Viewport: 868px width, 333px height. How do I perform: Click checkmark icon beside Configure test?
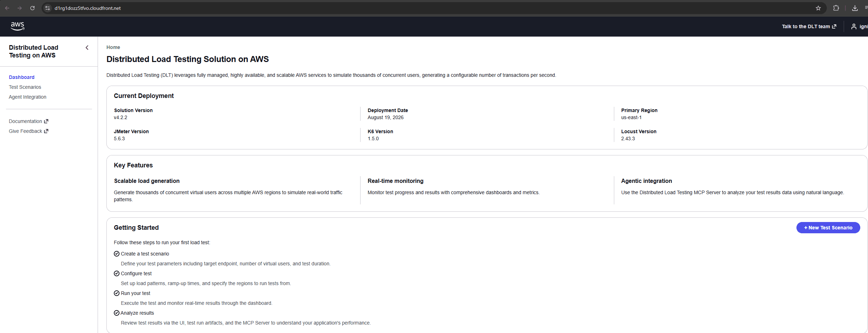click(x=117, y=273)
